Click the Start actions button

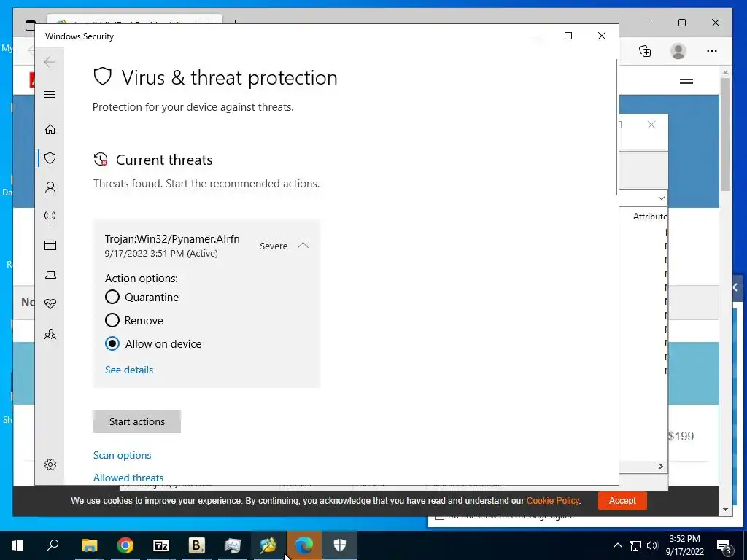point(136,421)
